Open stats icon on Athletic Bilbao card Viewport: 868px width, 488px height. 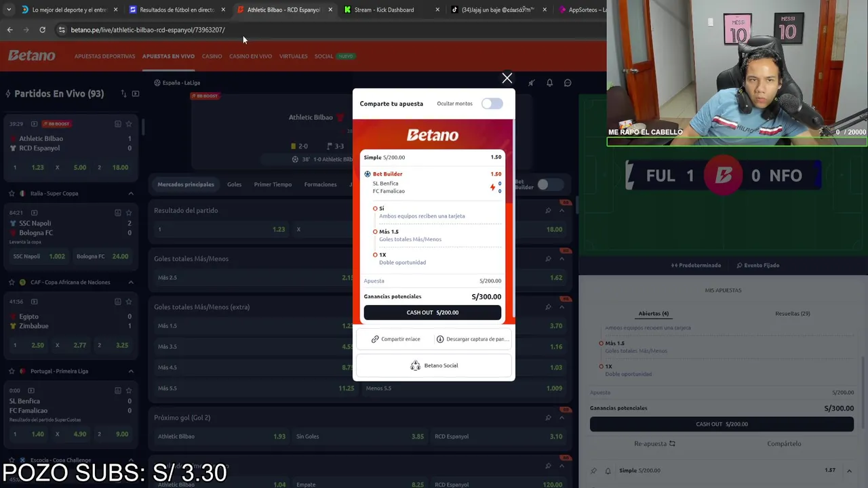coord(117,124)
